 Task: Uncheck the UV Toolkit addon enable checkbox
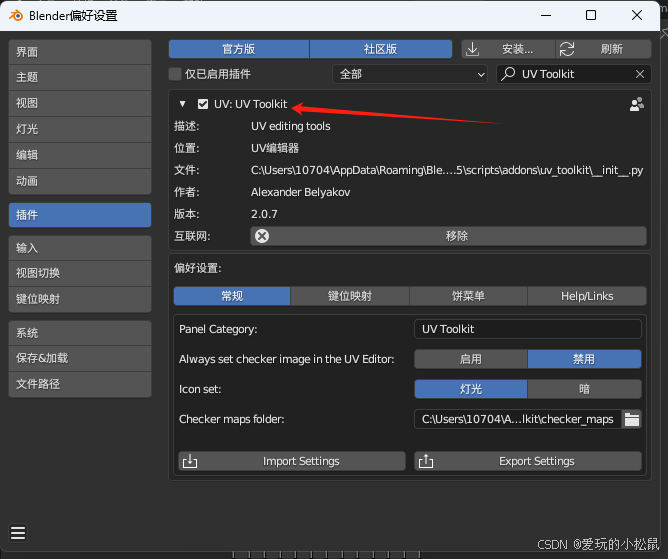click(x=203, y=104)
